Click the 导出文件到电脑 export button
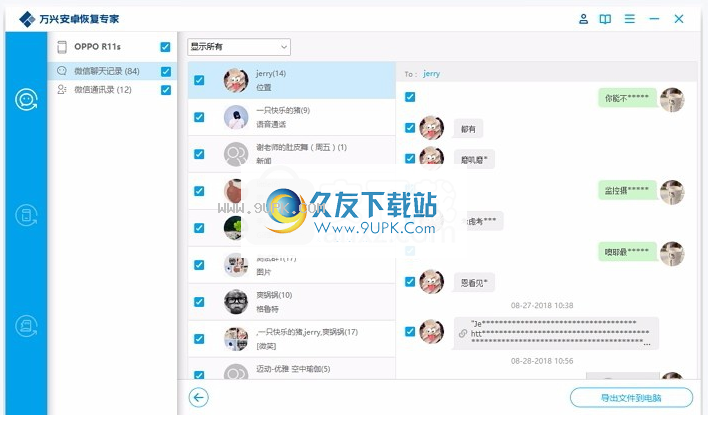This screenshot has height=422, width=708. coord(631,398)
